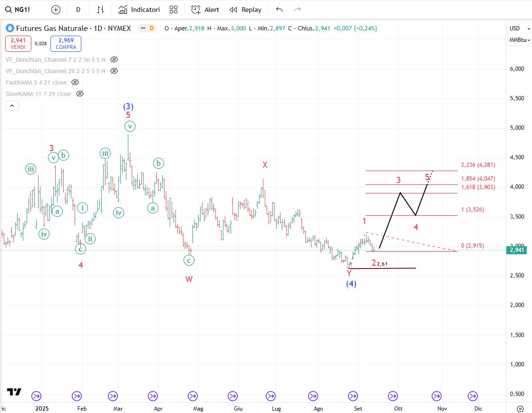Viewport: 532px width, 413px height.
Task: Click the redo arrow icon
Action: click(297, 10)
